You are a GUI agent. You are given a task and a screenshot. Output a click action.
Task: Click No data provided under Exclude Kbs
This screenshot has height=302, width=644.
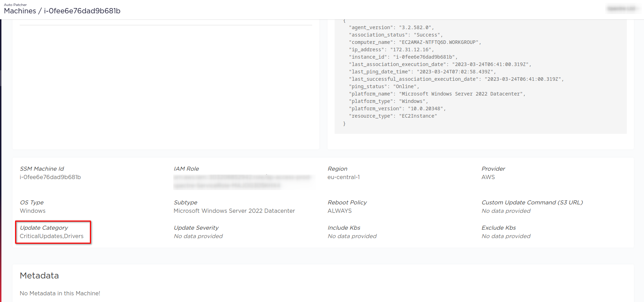click(x=506, y=236)
